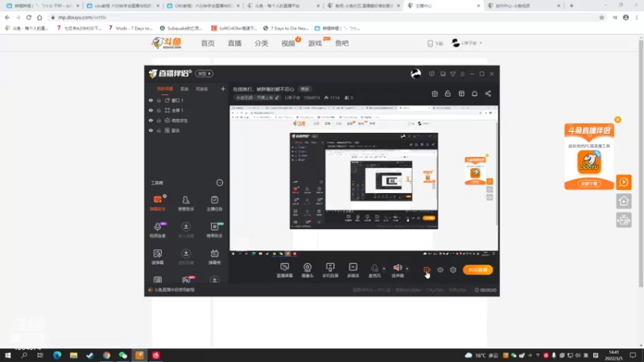Go to 视频 on Douyu nav
Screen dimensions: 644x362
point(288,43)
